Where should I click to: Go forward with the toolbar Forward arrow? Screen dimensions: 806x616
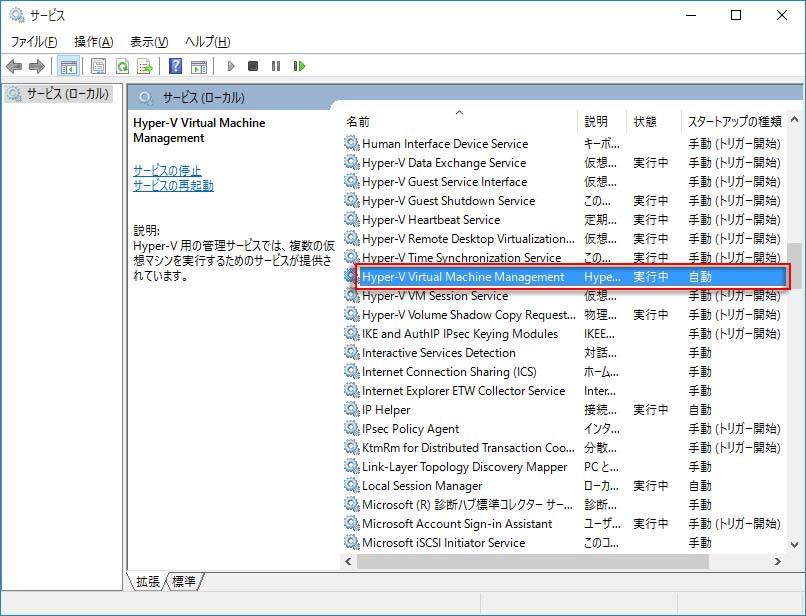tap(36, 66)
